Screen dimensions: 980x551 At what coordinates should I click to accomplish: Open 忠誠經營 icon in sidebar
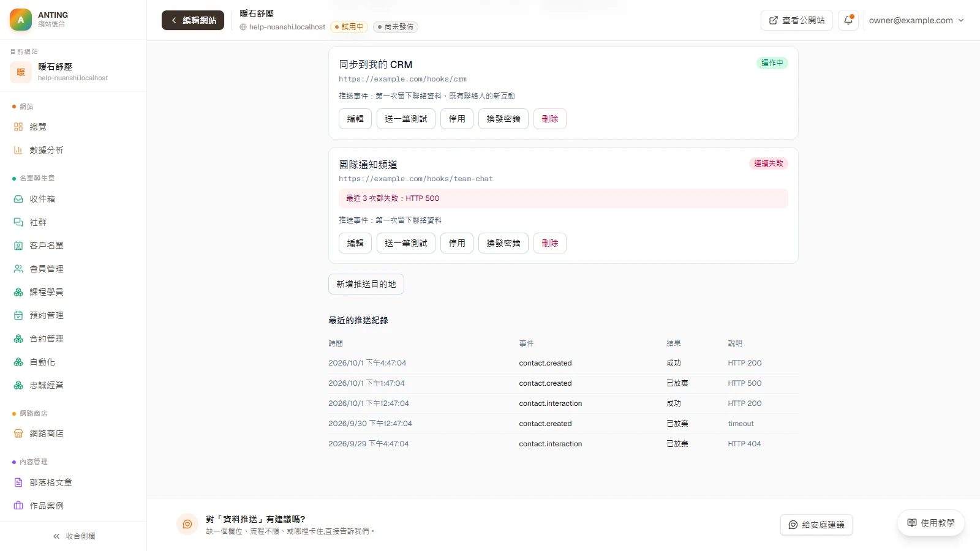pos(18,385)
